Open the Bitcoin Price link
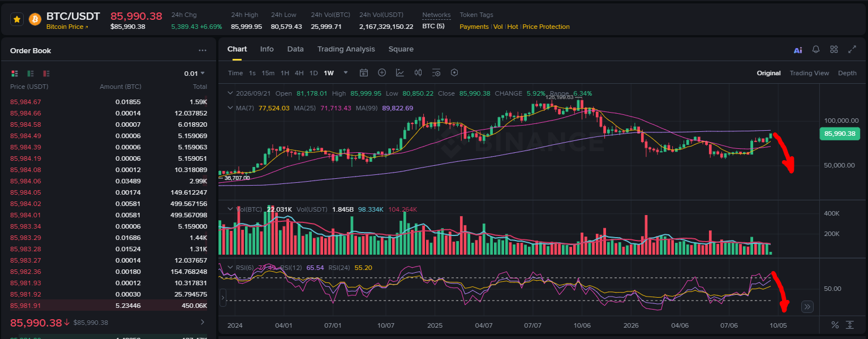 [x=67, y=27]
